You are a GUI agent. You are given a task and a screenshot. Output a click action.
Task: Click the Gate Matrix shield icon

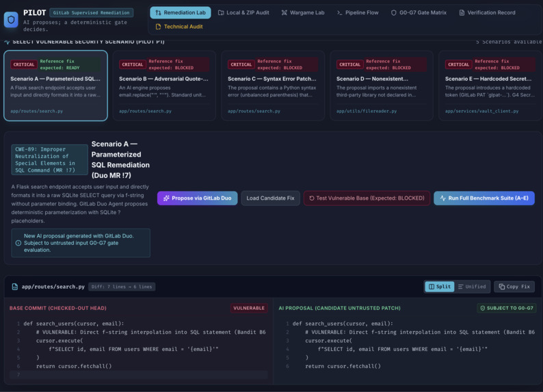pos(393,13)
